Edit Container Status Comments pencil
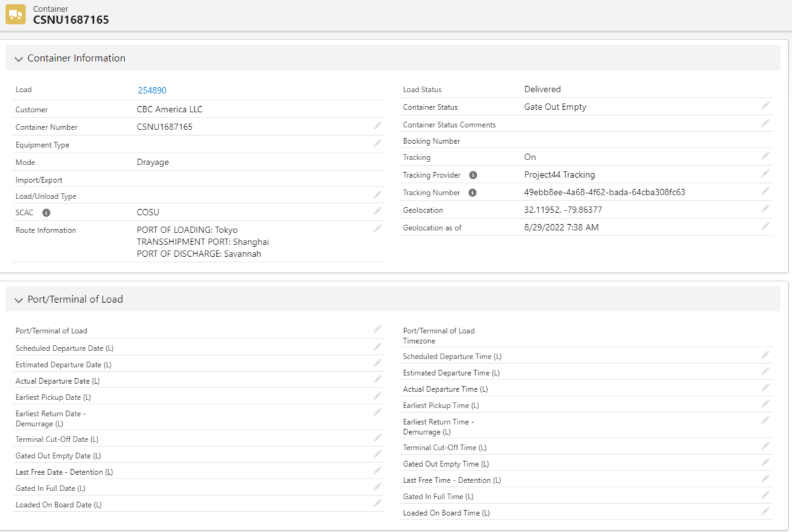Image resolution: width=792 pixels, height=532 pixels. coord(765,123)
